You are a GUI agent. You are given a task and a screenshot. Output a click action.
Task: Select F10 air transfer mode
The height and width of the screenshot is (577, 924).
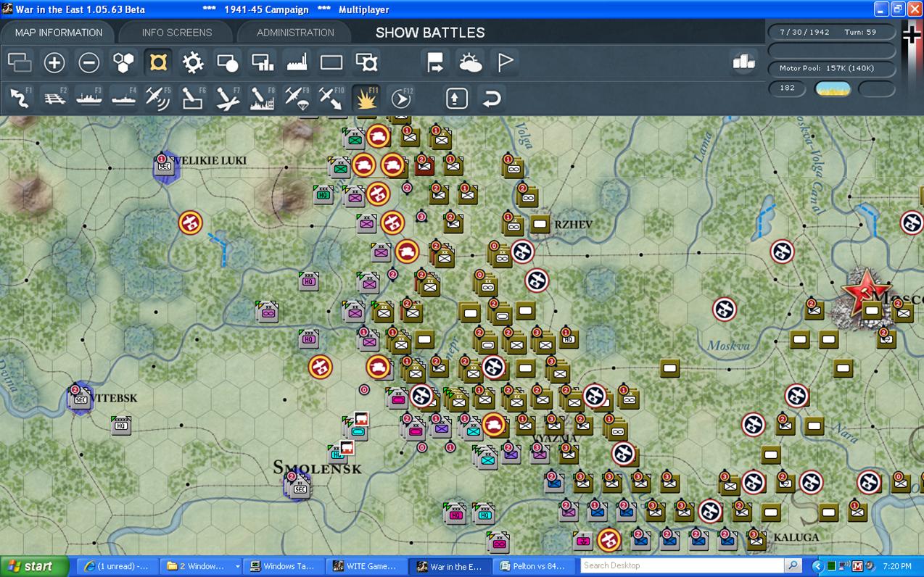click(331, 98)
